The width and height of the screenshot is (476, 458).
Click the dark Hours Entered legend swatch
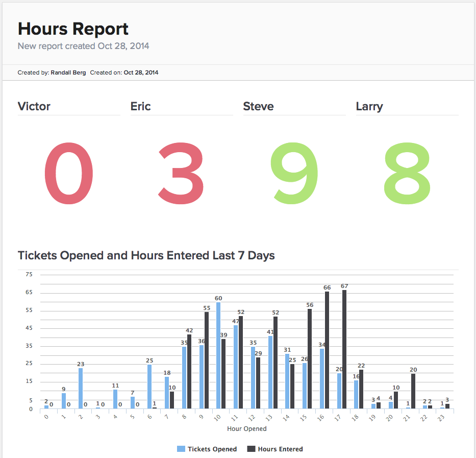click(x=251, y=449)
